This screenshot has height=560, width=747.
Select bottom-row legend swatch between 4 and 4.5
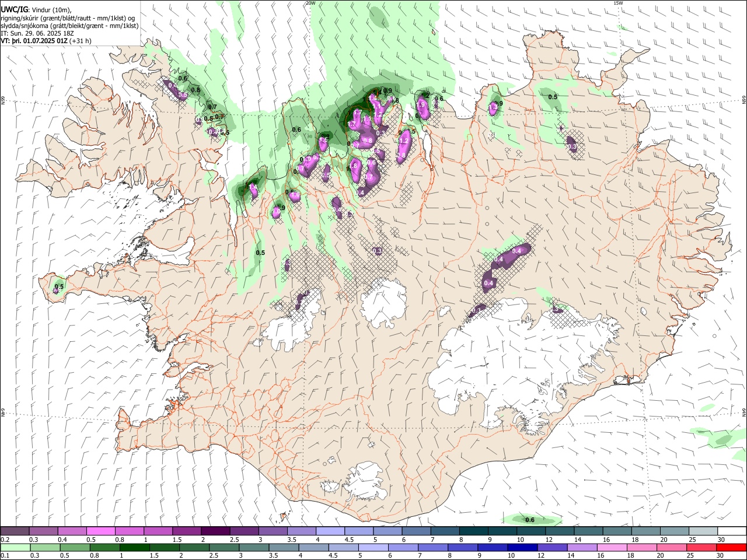click(x=314, y=547)
